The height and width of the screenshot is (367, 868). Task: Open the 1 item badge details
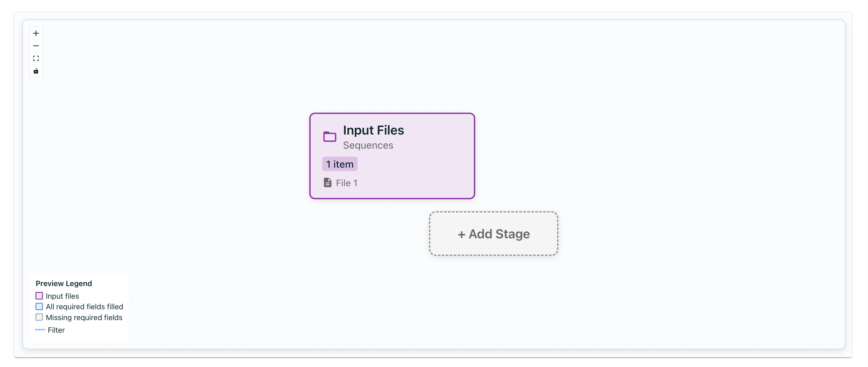[339, 164]
